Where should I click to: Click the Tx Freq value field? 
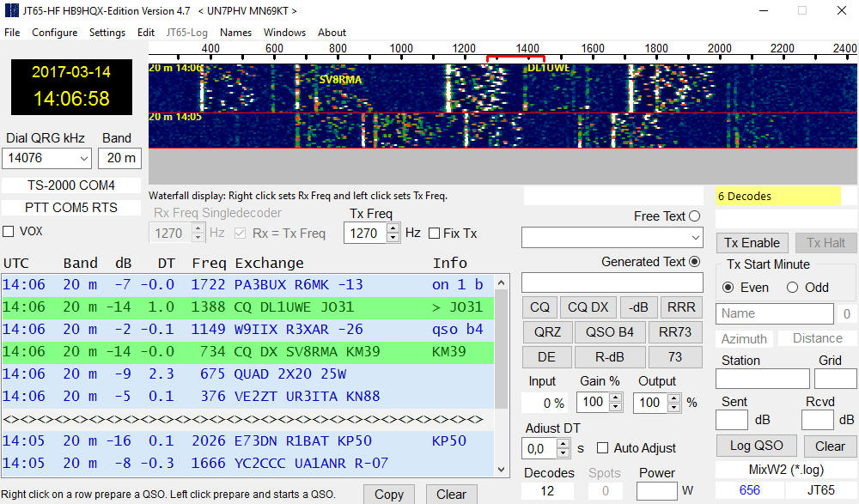[365, 234]
